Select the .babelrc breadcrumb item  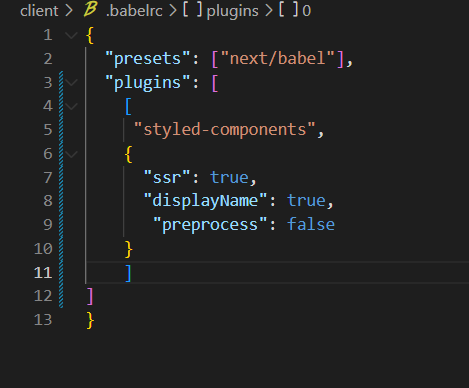(x=134, y=11)
